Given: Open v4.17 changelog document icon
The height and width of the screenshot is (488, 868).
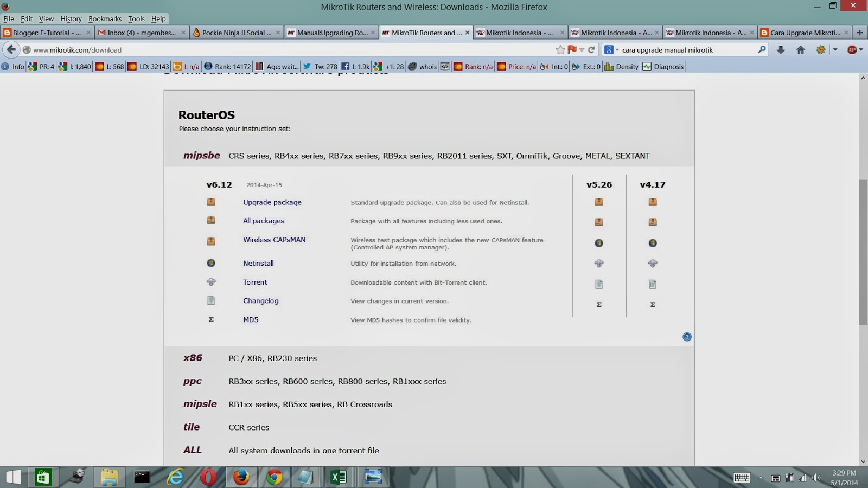Looking at the screenshot, I should (x=653, y=284).
